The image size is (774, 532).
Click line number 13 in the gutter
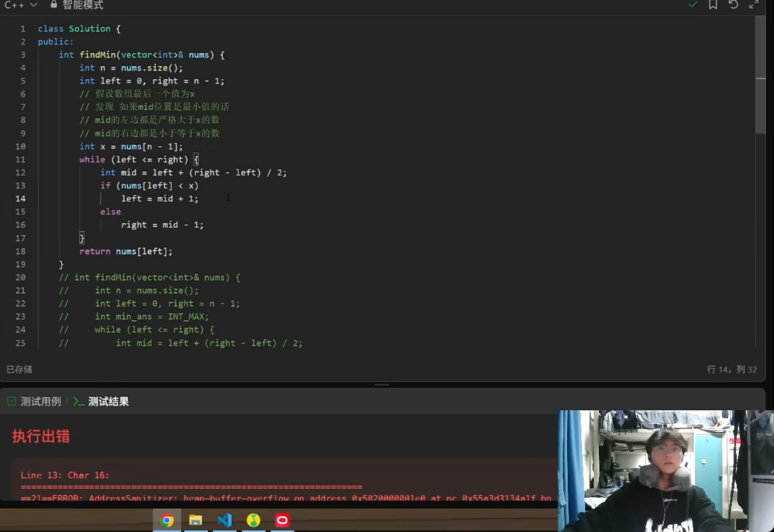point(21,185)
